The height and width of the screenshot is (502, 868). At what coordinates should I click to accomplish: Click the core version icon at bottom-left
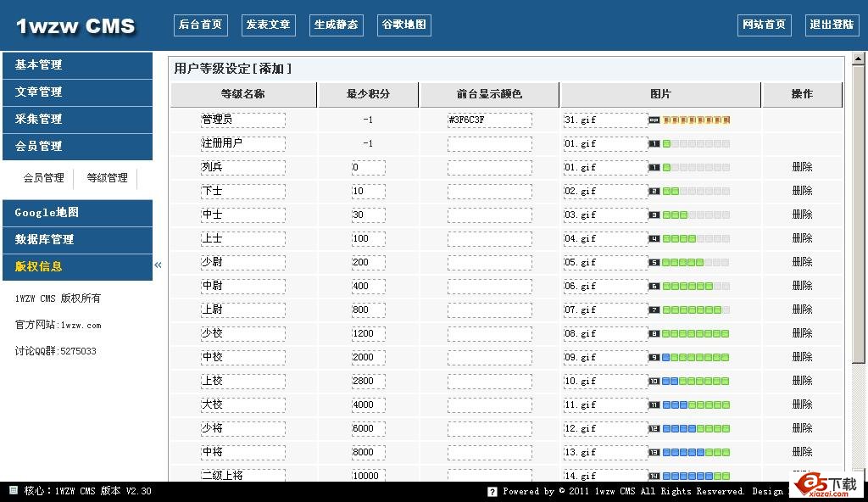pyautogui.click(x=13, y=491)
